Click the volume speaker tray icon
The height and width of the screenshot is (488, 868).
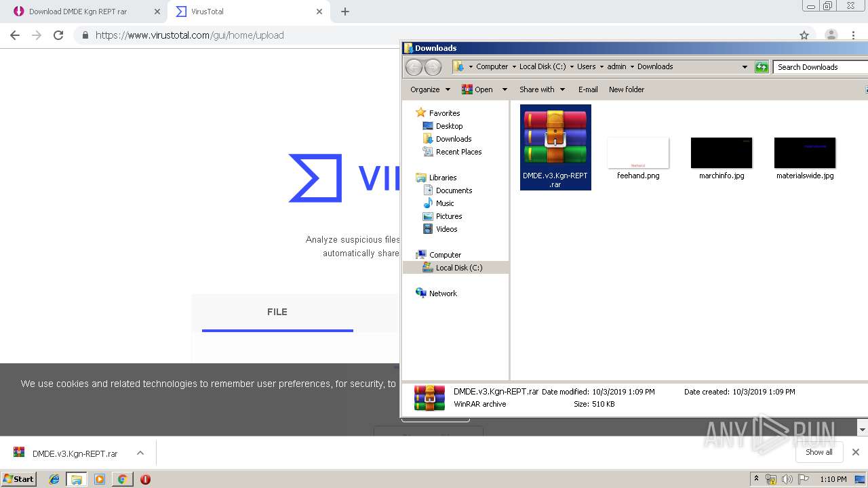pos(787,479)
